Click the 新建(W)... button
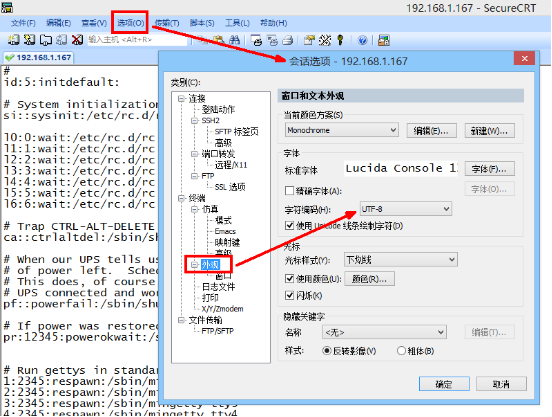Screen dimensions: 552x417 click(489, 131)
